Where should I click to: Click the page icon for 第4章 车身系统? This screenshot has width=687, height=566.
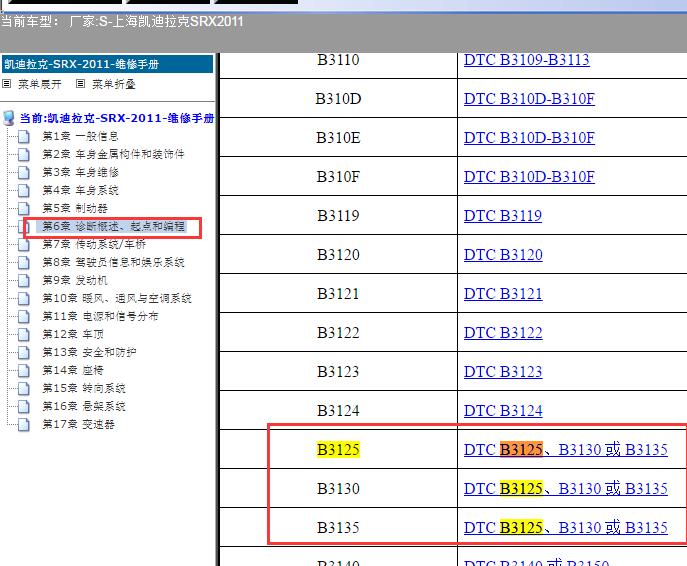(x=24, y=190)
